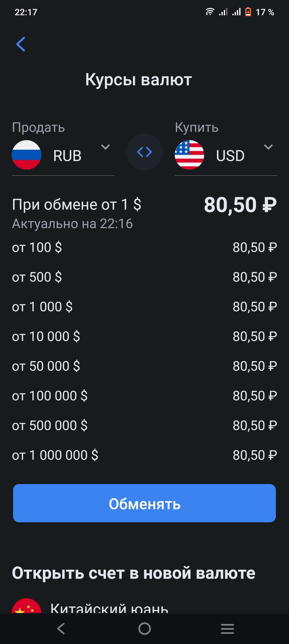
Task: Swap currencies with the exchange arrows icon
Action: click(x=144, y=152)
